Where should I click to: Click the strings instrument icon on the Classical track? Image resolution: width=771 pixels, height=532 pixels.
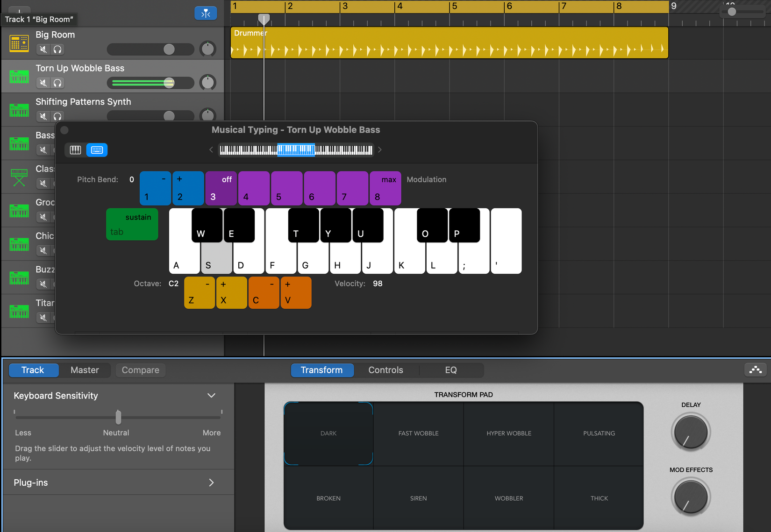point(19,176)
